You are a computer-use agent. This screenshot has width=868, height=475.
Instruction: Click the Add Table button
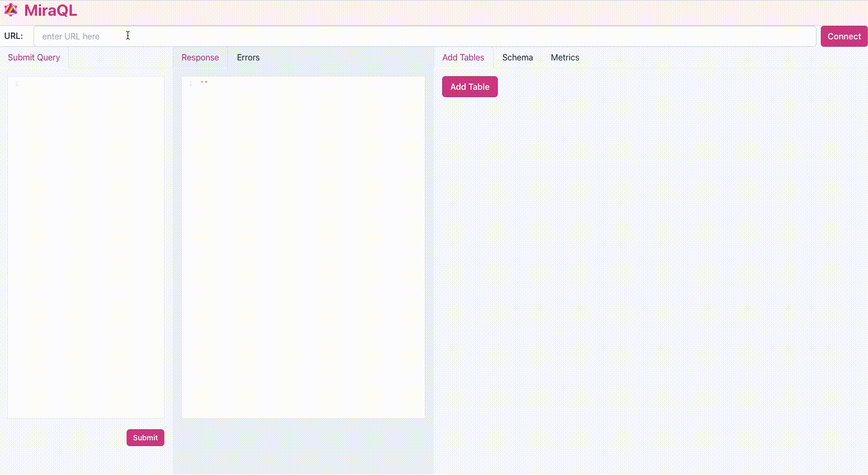(x=470, y=87)
